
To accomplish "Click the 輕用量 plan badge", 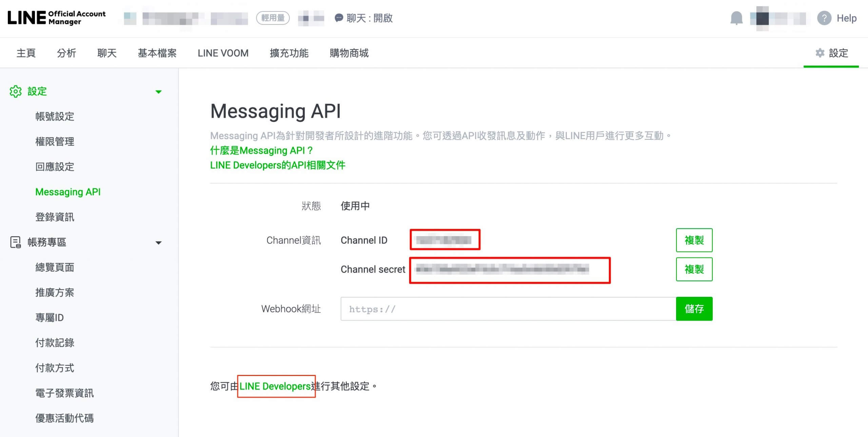I will pos(273,18).
